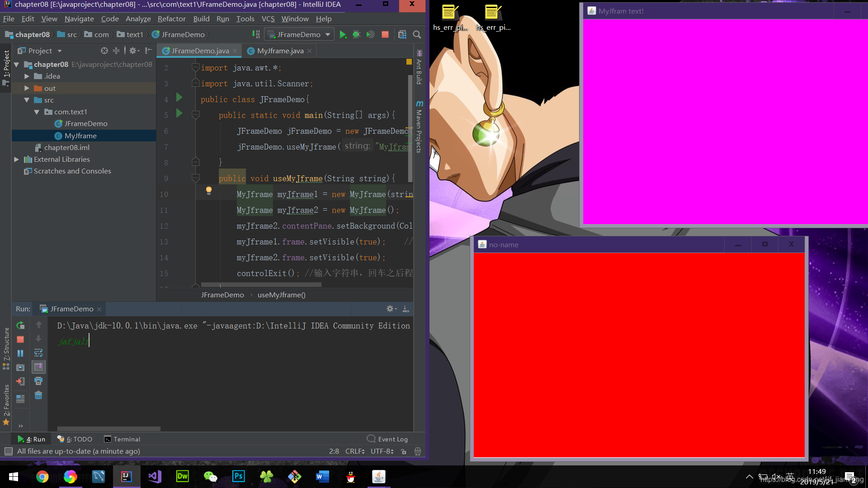Dump threads camera icon in Run panel
This screenshot has width=868, height=488.
20,367
